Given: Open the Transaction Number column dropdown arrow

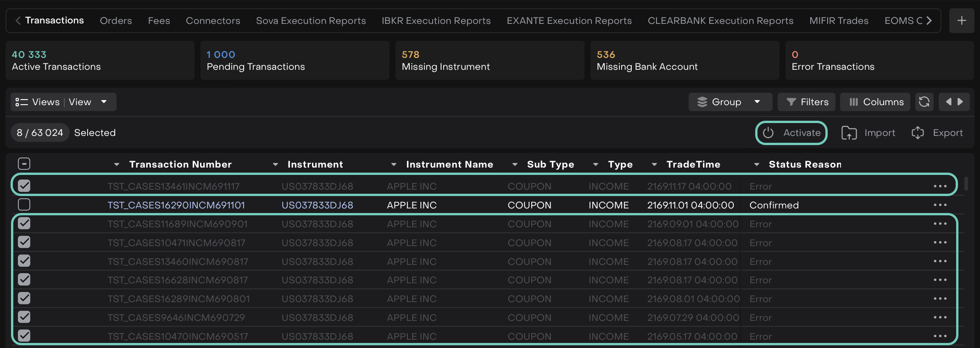Looking at the screenshot, I should (117, 164).
